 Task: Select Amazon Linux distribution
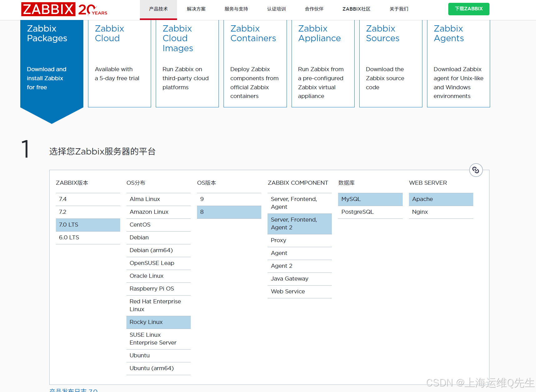click(x=159, y=212)
